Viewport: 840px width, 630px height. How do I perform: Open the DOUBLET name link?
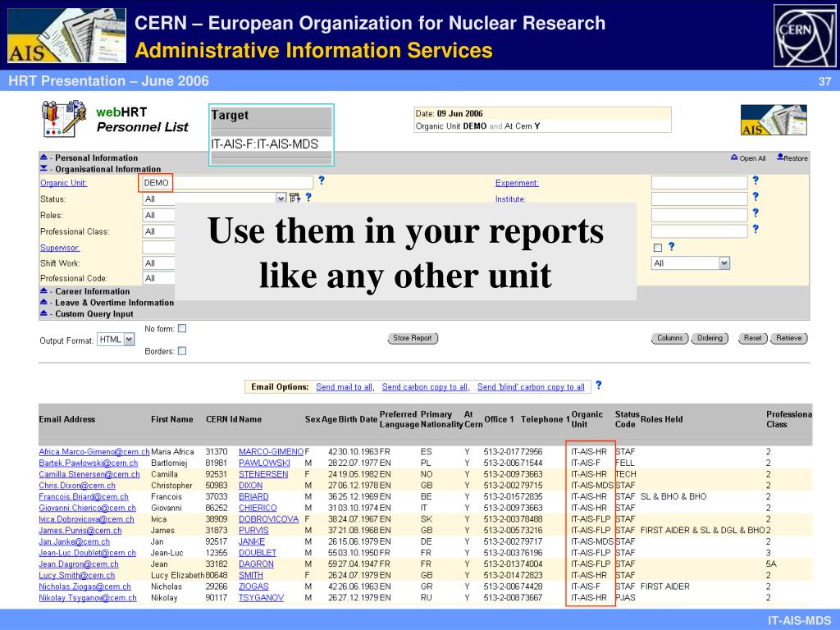point(257,552)
